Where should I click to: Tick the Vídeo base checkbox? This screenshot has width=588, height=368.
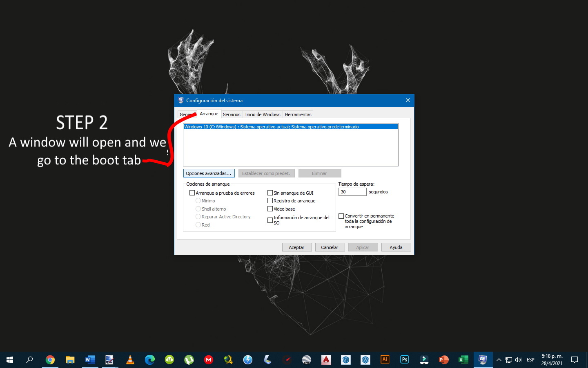270,209
